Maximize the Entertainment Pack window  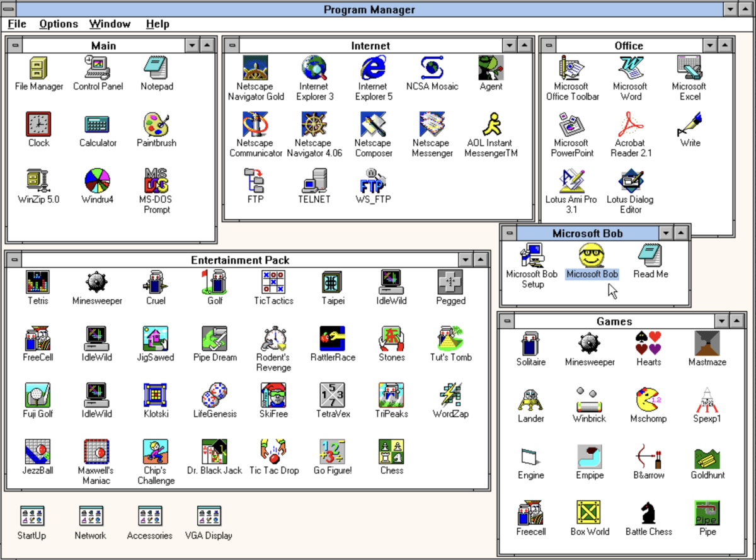(x=481, y=260)
